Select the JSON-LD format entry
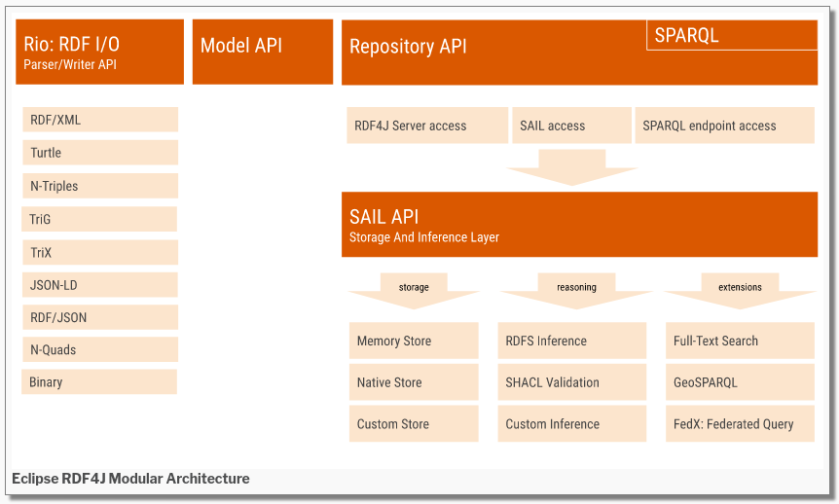 tap(99, 285)
